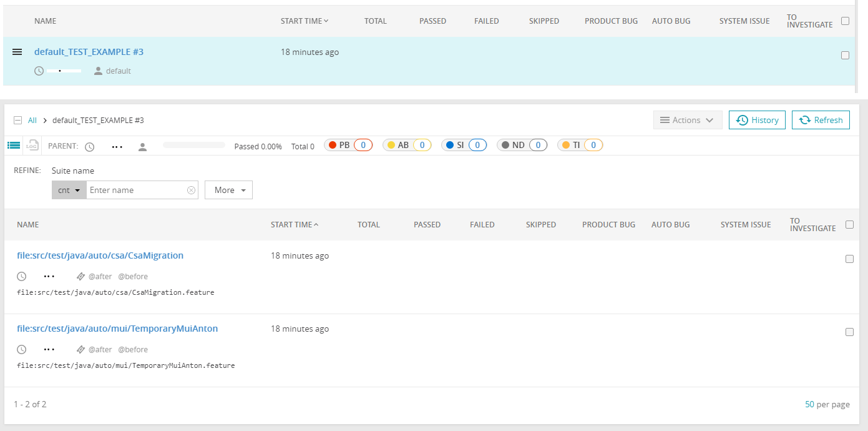Click clock icon under TemporaryMuiAnton suite
Screen dimensions: 868x431
tap(21, 349)
